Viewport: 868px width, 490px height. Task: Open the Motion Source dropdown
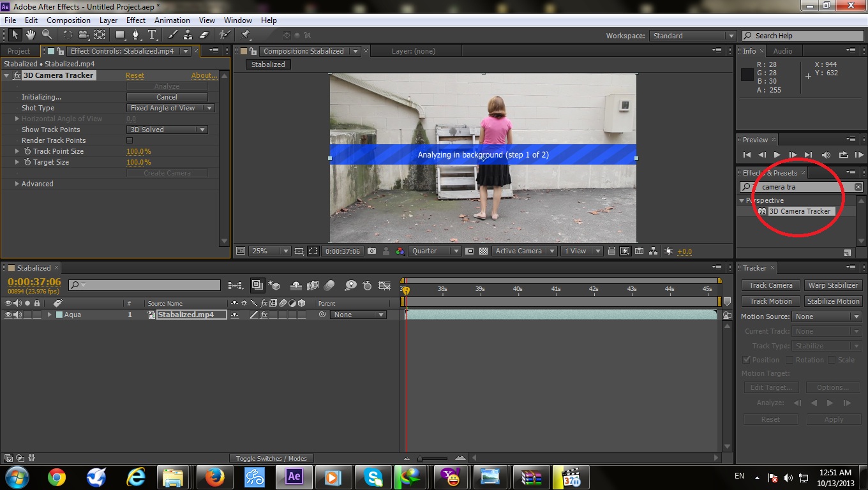point(827,316)
